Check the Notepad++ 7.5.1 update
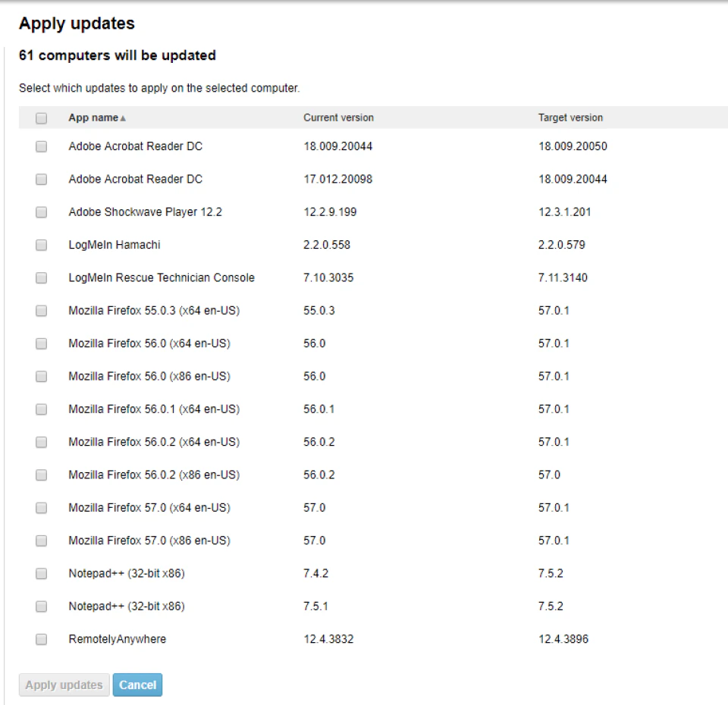The image size is (728, 705). tap(42, 606)
